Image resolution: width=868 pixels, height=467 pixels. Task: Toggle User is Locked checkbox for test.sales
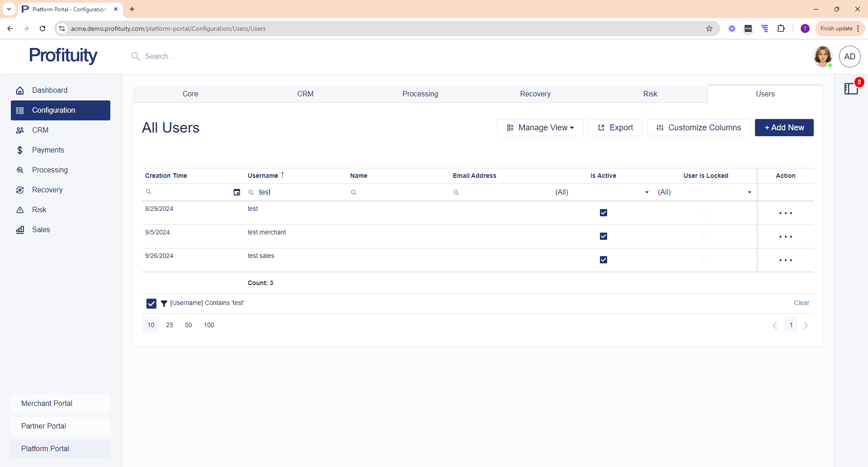(706, 260)
